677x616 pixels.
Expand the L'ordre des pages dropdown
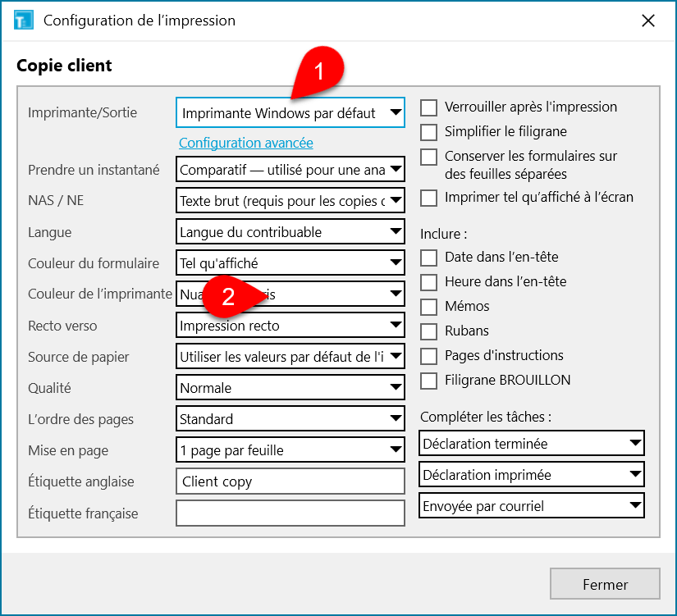[x=290, y=418]
